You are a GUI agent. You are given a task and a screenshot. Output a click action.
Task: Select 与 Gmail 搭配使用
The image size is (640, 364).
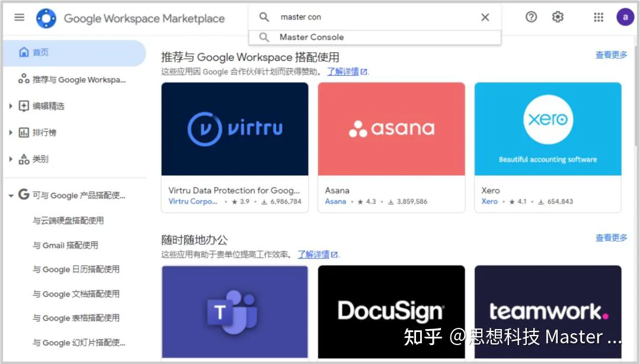65,245
